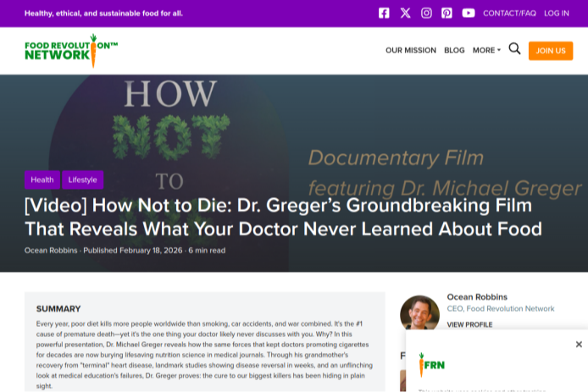The height and width of the screenshot is (392, 588).
Task: Open Ocean Robbins author photo
Action: (419, 313)
